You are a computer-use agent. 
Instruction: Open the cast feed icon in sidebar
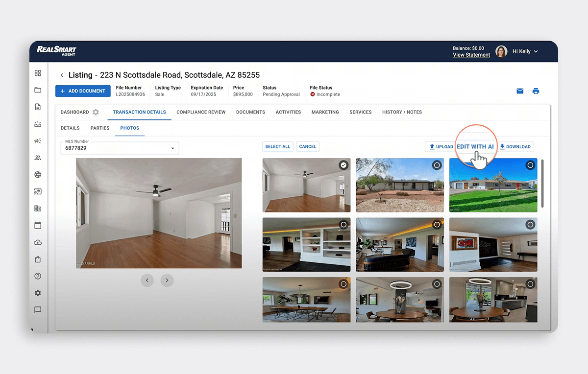click(38, 191)
